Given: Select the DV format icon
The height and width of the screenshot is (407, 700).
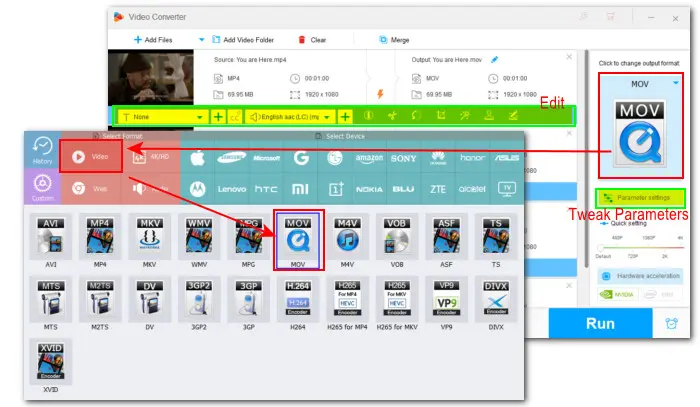Looking at the screenshot, I should coord(150,299).
